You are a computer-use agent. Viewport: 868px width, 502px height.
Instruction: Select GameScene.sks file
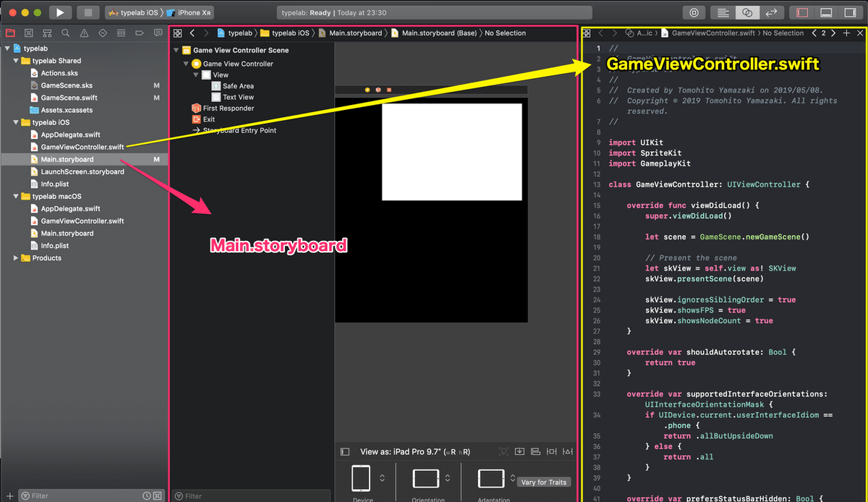(x=67, y=85)
